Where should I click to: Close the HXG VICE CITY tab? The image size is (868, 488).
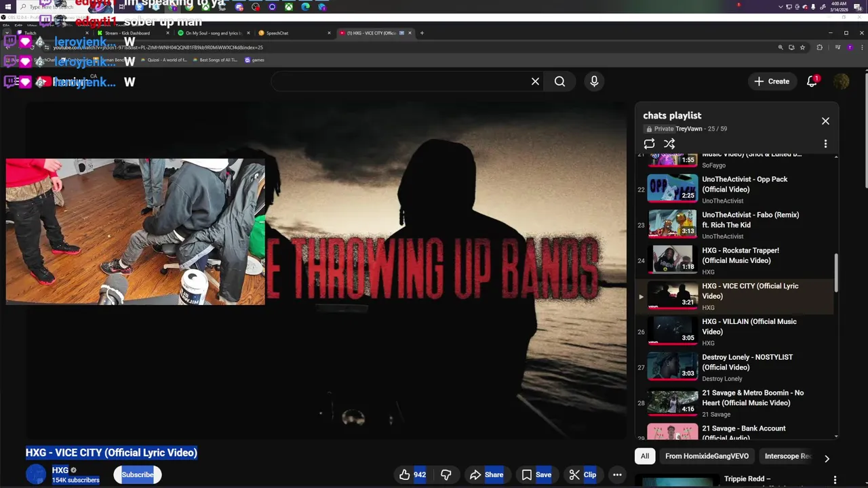[410, 33]
